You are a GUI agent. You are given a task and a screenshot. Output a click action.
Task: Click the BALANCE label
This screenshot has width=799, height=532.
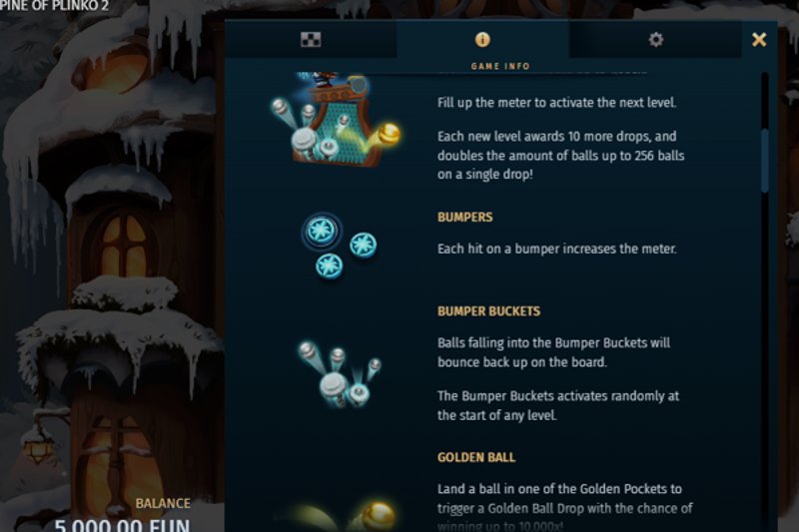[163, 503]
